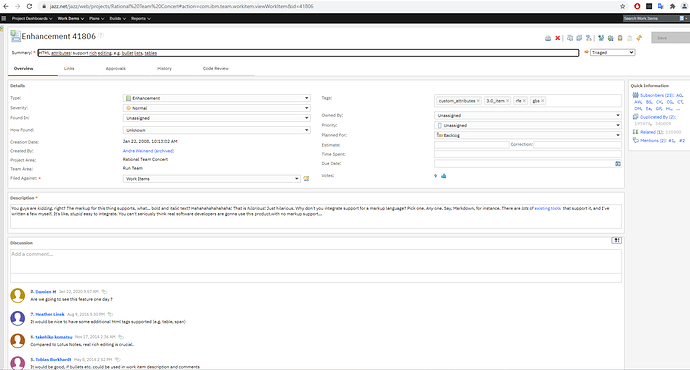
Task: Switch to the Code Review tab
Action: [216, 69]
